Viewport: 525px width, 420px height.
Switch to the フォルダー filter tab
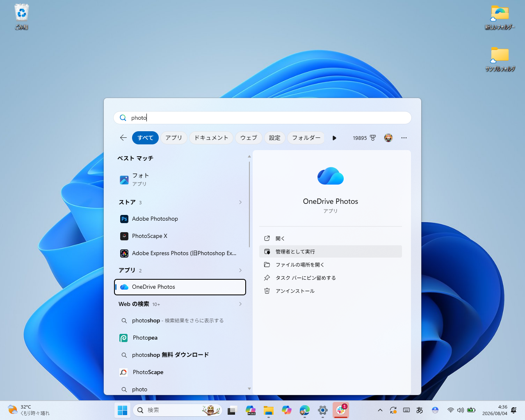(306, 138)
